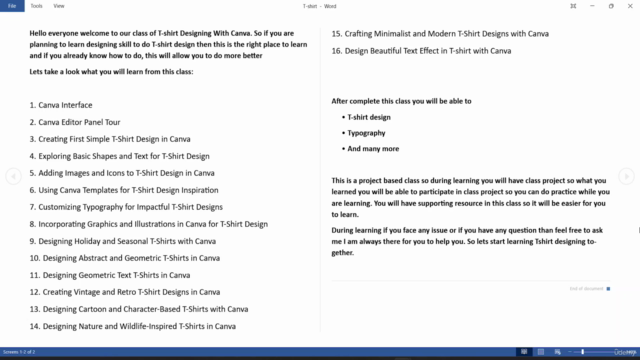Click 'After complete this class' heading

tap(401, 101)
